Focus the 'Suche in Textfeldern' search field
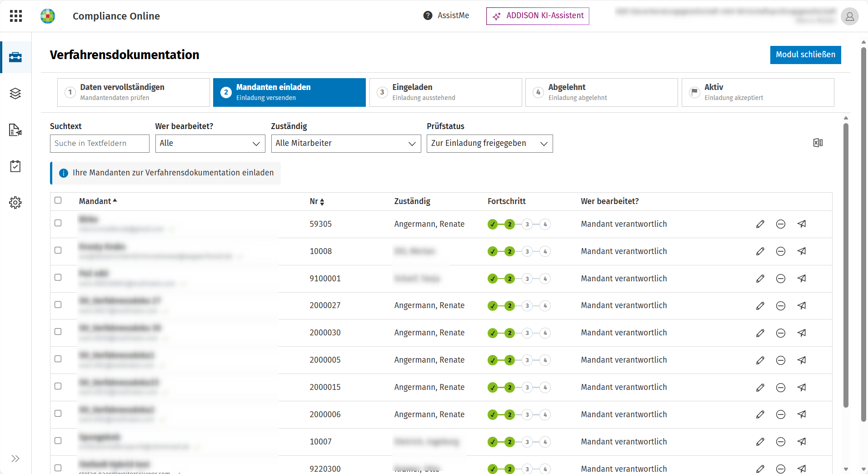The image size is (868, 474). 100,144
